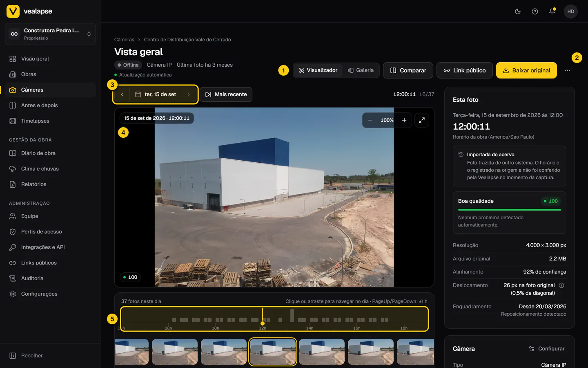The height and width of the screenshot is (368, 588).
Task: Open Diário de obra page
Action: click(x=51, y=153)
